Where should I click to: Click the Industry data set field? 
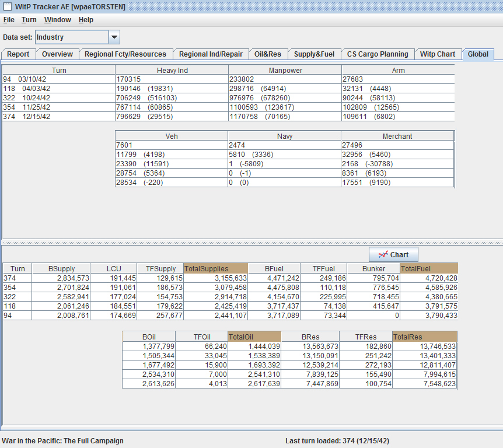[72, 37]
